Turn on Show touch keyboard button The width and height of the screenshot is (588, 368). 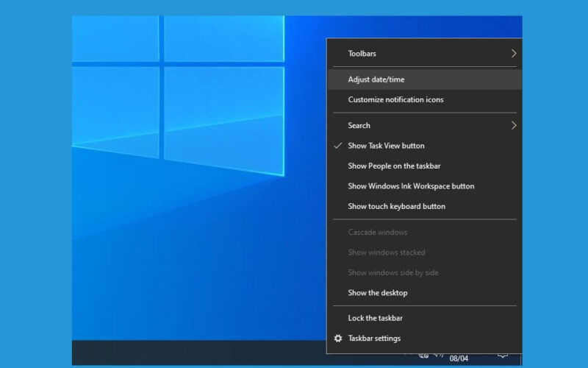(x=425, y=207)
